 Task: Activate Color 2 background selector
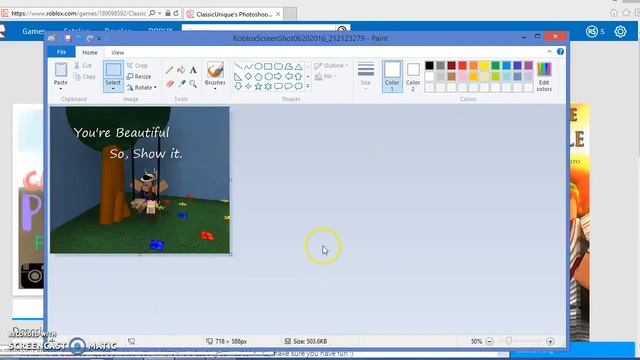coord(413,76)
